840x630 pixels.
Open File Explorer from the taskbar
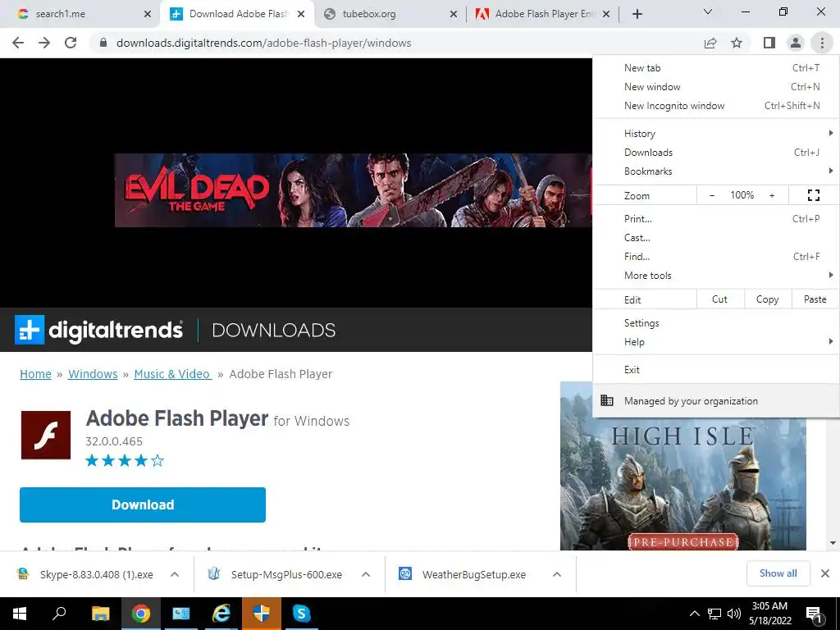point(100,614)
